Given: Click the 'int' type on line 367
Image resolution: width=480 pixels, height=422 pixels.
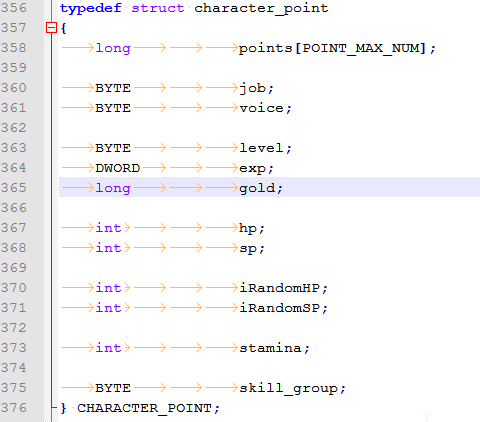Looking at the screenshot, I should tap(108, 228).
